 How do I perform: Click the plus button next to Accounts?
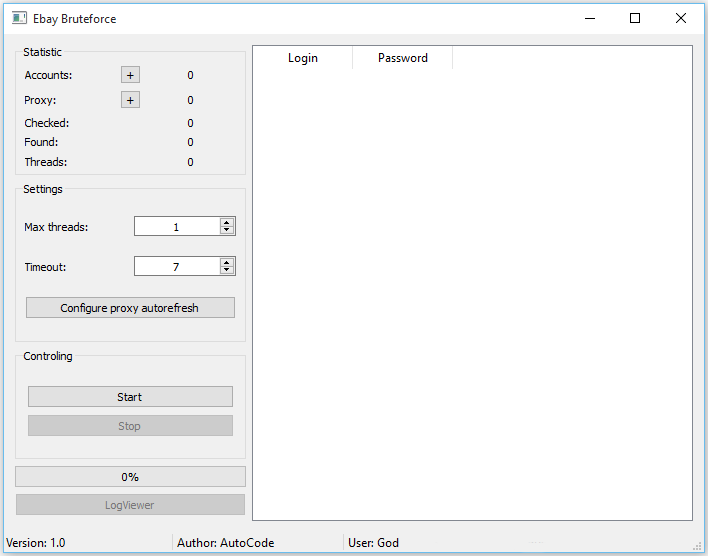pyautogui.click(x=130, y=75)
